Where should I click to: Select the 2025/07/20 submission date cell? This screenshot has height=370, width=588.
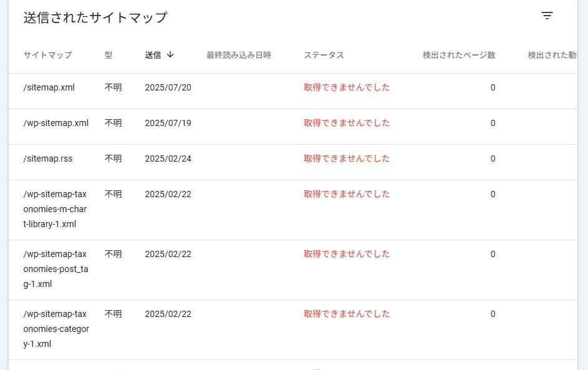(168, 87)
